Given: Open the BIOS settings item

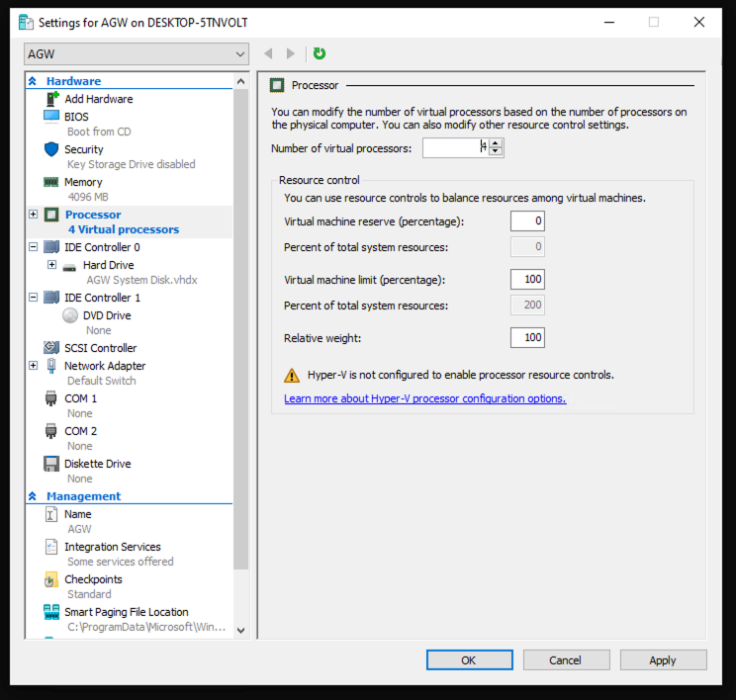Looking at the screenshot, I should 76,117.
